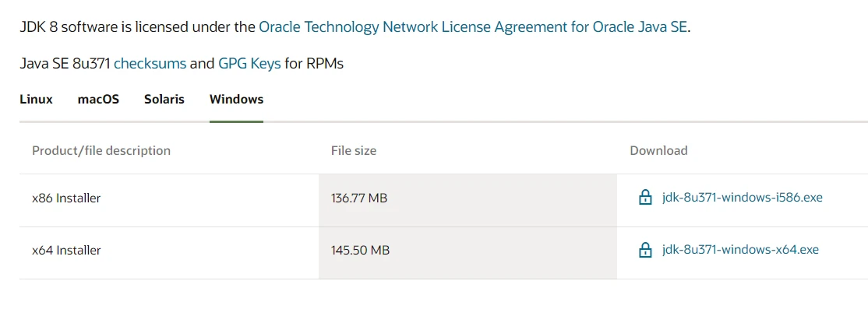Image resolution: width=868 pixels, height=309 pixels.
Task: Click the x86 Installer description cell
Action: pos(169,198)
